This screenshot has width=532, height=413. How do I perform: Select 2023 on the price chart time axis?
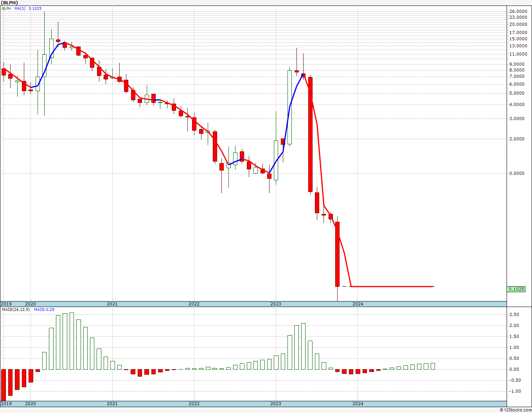pos(275,304)
